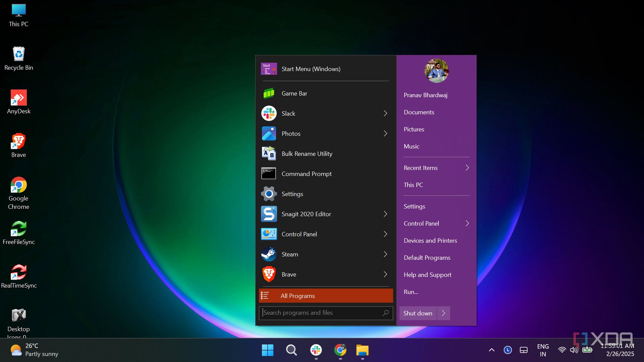Launch AnyDesk from the desktop

pyautogui.click(x=18, y=99)
